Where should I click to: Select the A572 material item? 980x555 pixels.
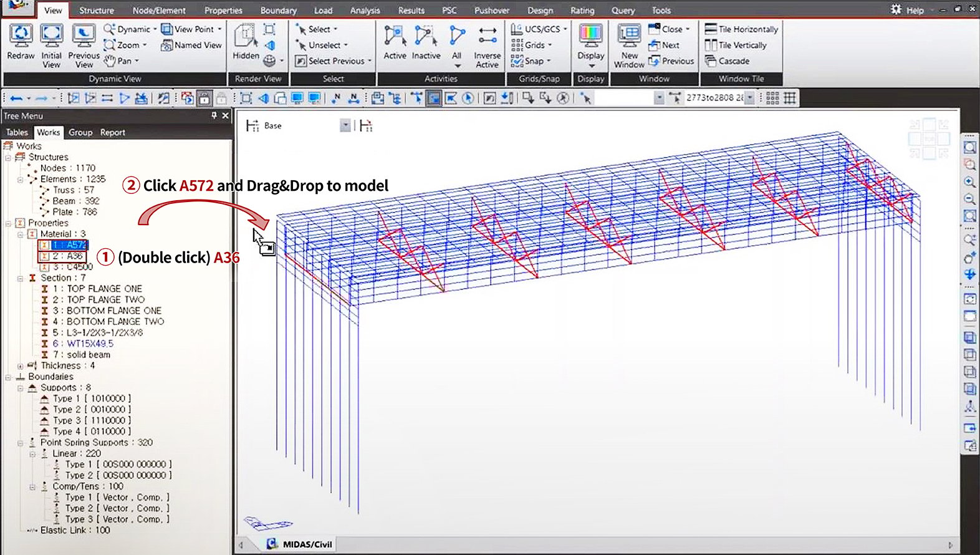(x=69, y=245)
